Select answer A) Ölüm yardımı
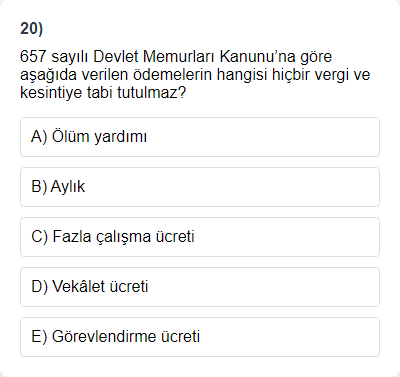 (x=200, y=137)
